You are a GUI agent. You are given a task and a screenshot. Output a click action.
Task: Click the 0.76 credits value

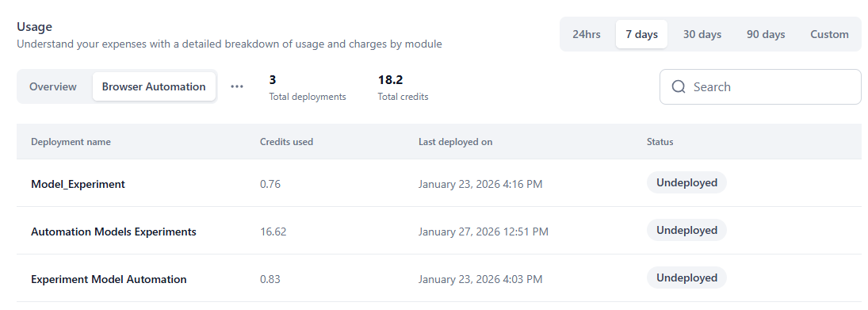270,185
